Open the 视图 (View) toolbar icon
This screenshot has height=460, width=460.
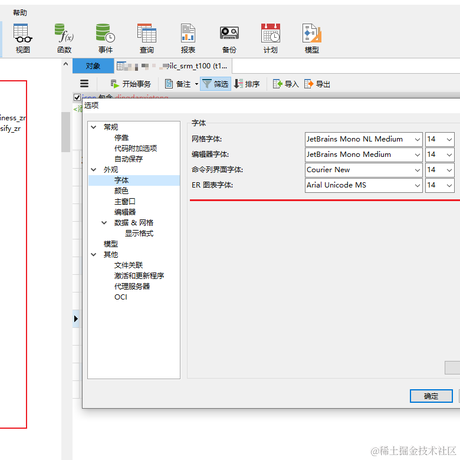23,38
